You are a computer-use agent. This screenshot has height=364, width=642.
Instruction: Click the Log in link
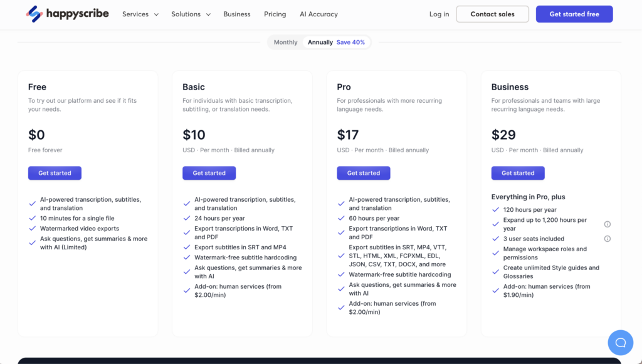pos(439,14)
